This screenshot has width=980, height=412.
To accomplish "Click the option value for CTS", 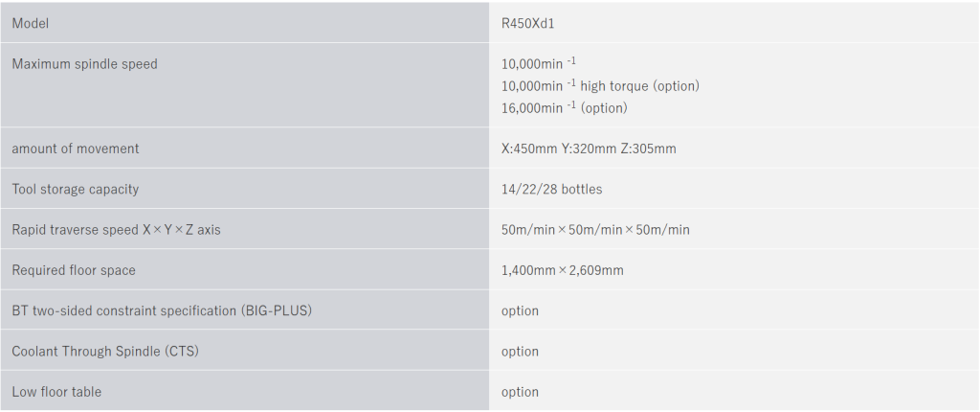I will point(520,352).
